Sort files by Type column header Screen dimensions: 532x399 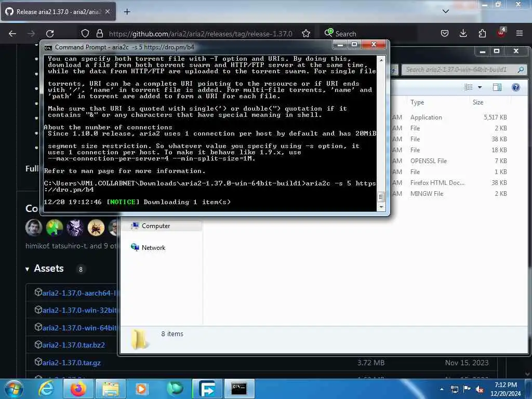point(417,102)
